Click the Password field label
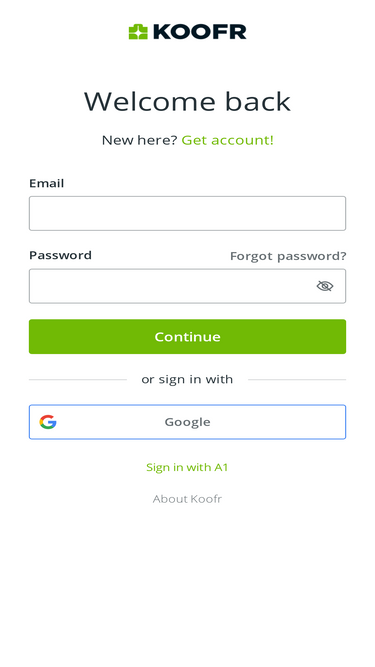375x667 pixels. [60, 255]
